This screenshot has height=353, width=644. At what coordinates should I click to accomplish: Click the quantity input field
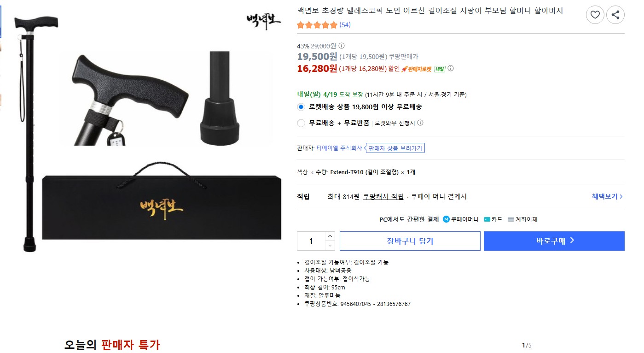pyautogui.click(x=311, y=241)
